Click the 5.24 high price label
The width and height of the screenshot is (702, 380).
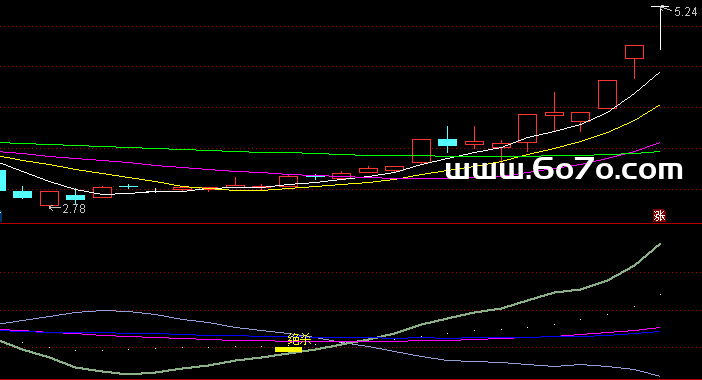686,12
